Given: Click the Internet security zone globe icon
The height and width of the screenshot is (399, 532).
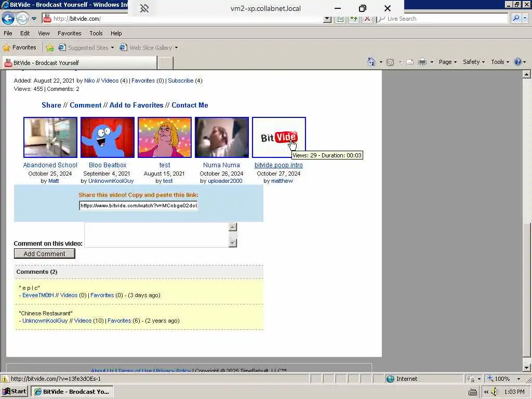Looking at the screenshot, I should pyautogui.click(x=390, y=379).
